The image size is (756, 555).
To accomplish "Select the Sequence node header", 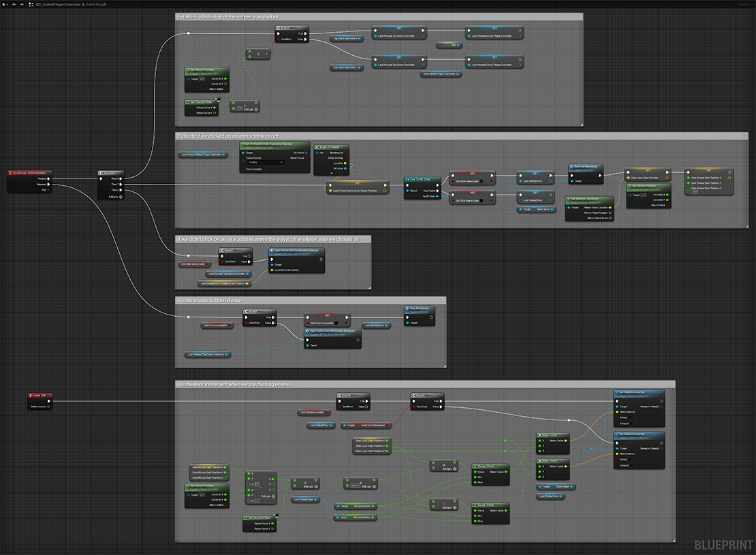I will [110, 172].
